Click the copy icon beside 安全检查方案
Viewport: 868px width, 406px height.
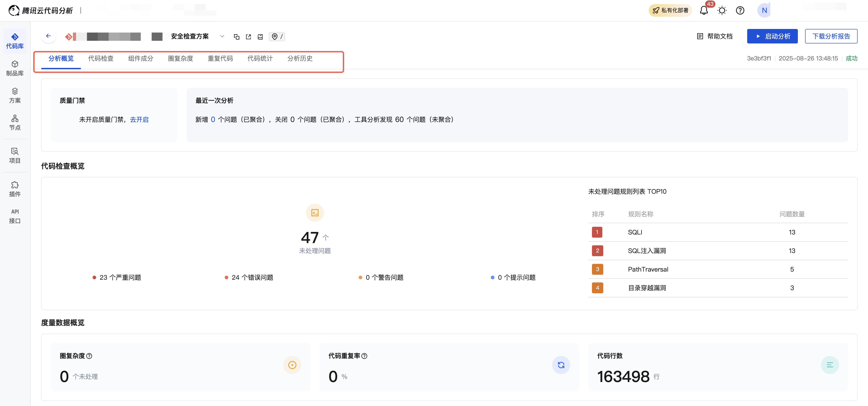tap(236, 37)
